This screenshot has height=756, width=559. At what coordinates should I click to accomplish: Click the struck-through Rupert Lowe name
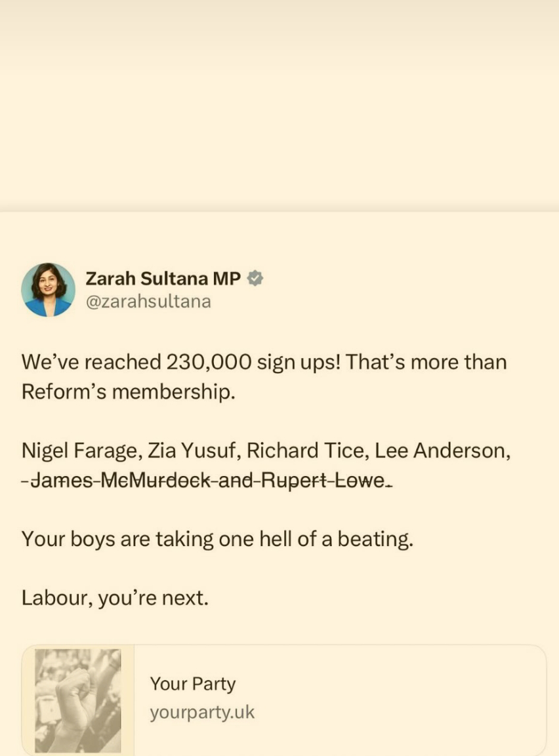coord(323,480)
